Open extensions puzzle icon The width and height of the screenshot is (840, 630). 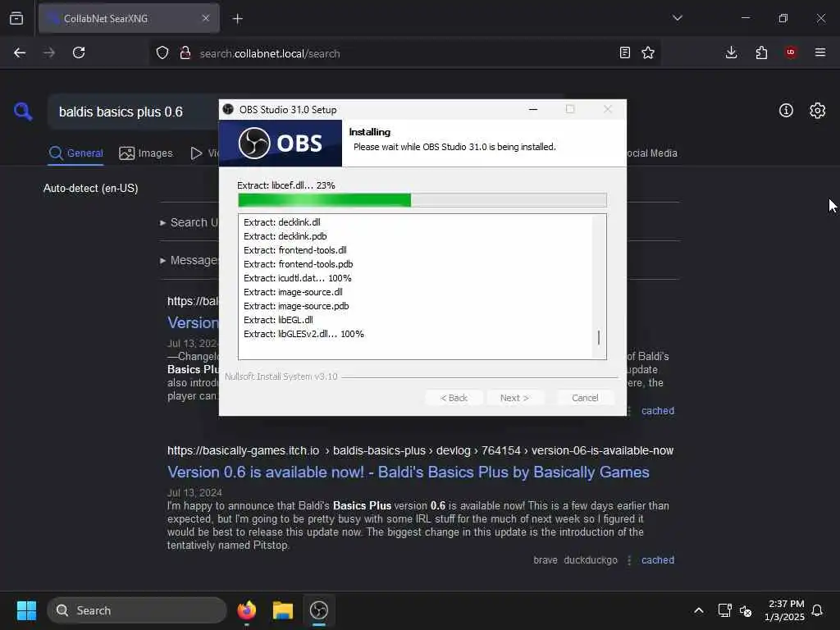pyautogui.click(x=761, y=52)
